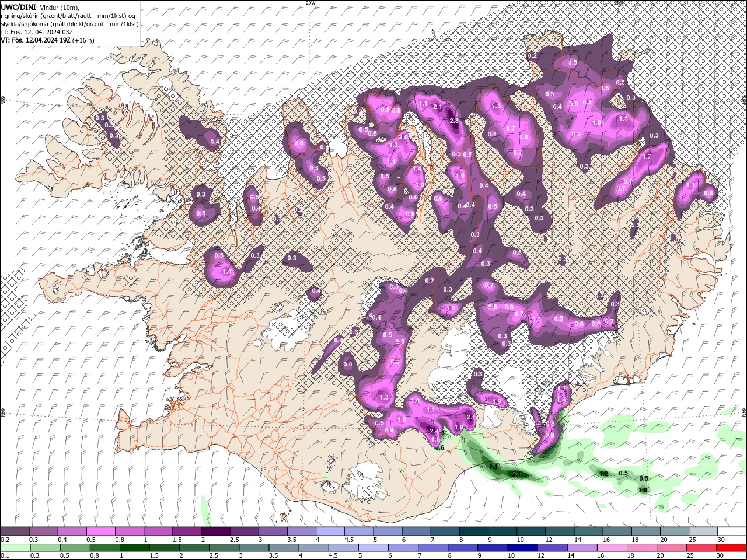Select the pale green 0.1 swatch in the lower legend
This screenshot has width=747, height=560.
(15, 548)
